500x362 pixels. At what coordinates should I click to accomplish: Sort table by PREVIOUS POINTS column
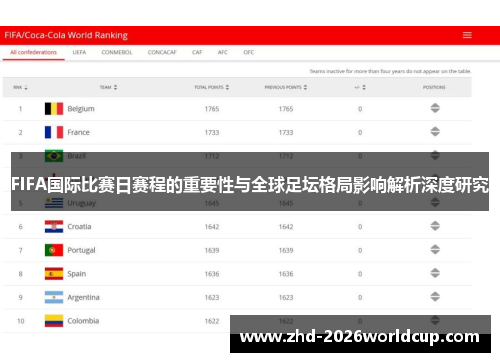point(286,87)
